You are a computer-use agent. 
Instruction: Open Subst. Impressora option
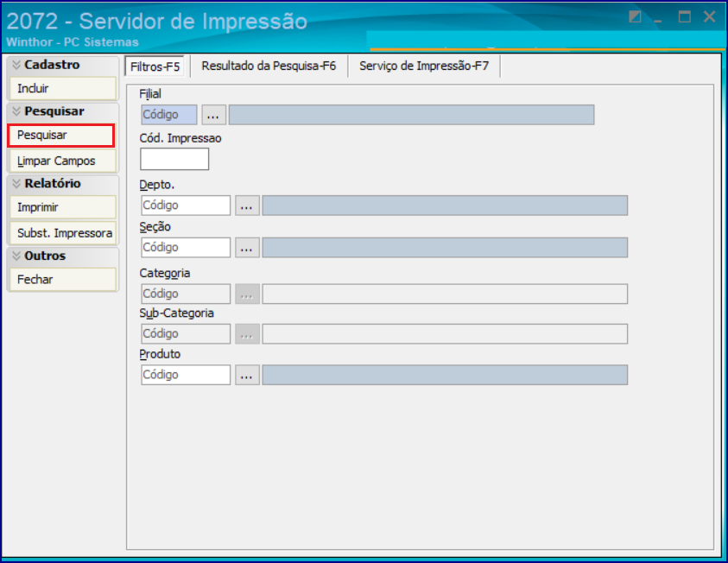(63, 233)
